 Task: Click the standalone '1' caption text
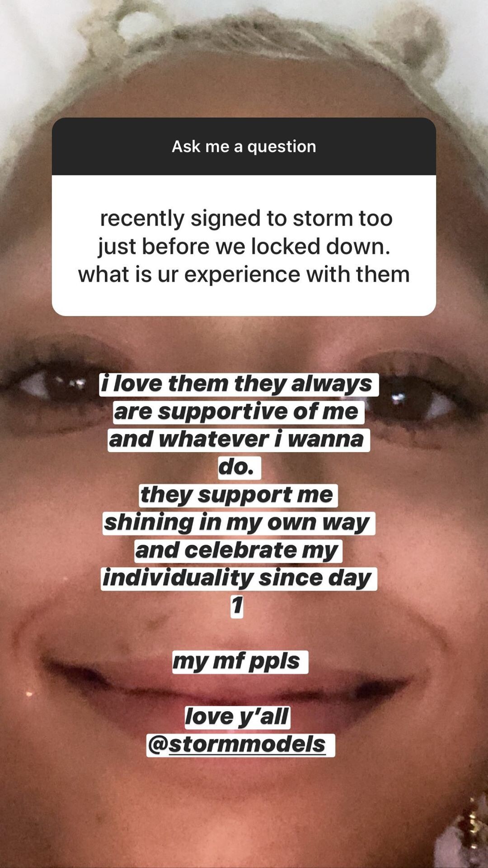[237, 606]
